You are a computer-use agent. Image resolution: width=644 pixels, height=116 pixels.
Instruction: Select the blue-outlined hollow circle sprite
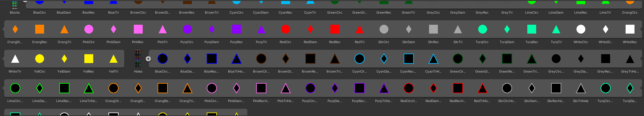[x=163, y=59]
